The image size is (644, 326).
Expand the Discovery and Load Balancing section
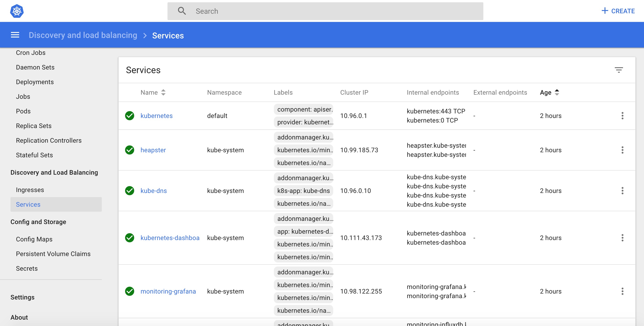pos(54,172)
